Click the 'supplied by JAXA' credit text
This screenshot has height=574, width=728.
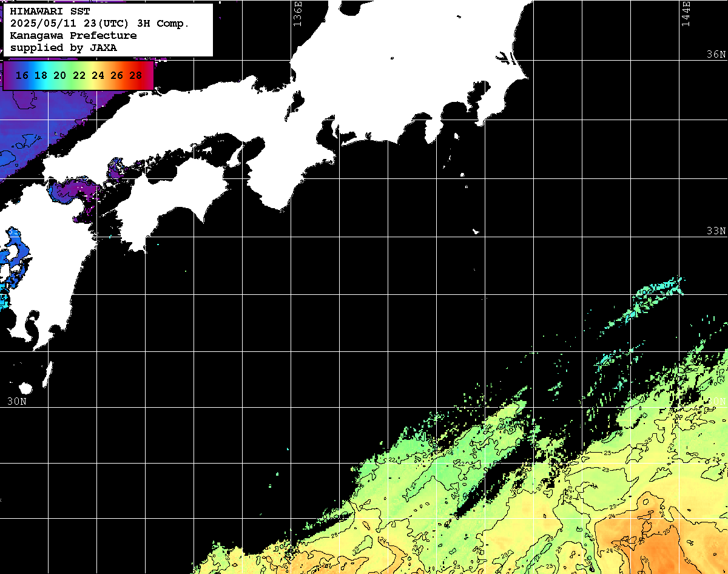click(x=64, y=47)
